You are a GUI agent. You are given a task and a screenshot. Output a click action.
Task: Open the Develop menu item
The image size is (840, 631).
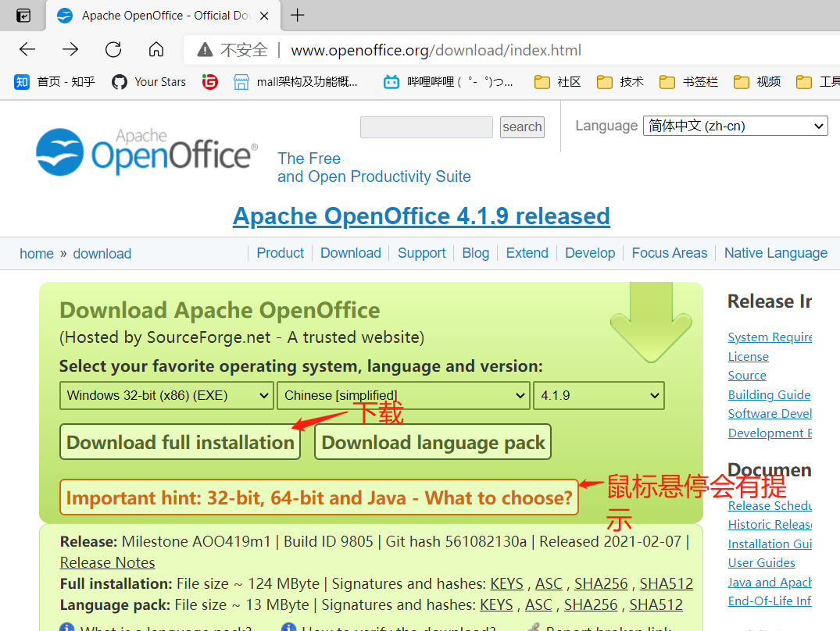590,253
